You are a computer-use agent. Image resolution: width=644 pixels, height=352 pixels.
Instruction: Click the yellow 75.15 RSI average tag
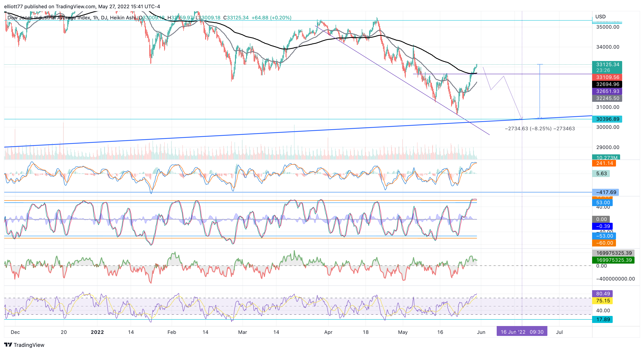(603, 300)
